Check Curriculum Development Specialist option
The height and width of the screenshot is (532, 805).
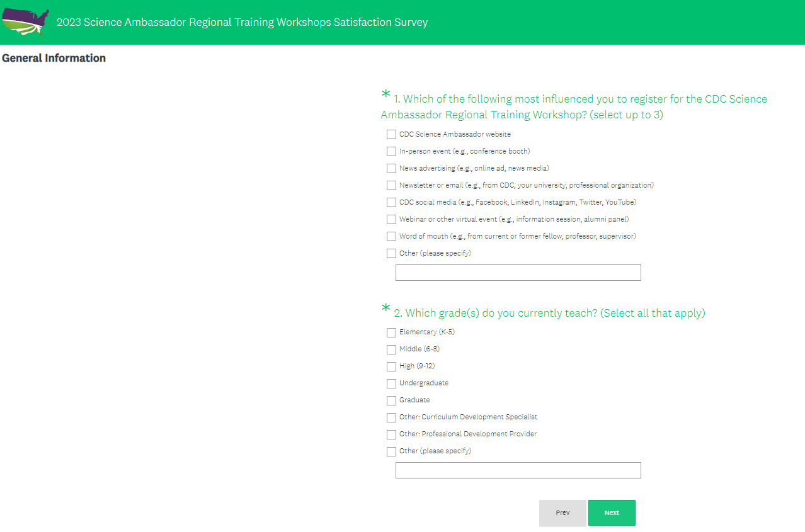tap(391, 417)
